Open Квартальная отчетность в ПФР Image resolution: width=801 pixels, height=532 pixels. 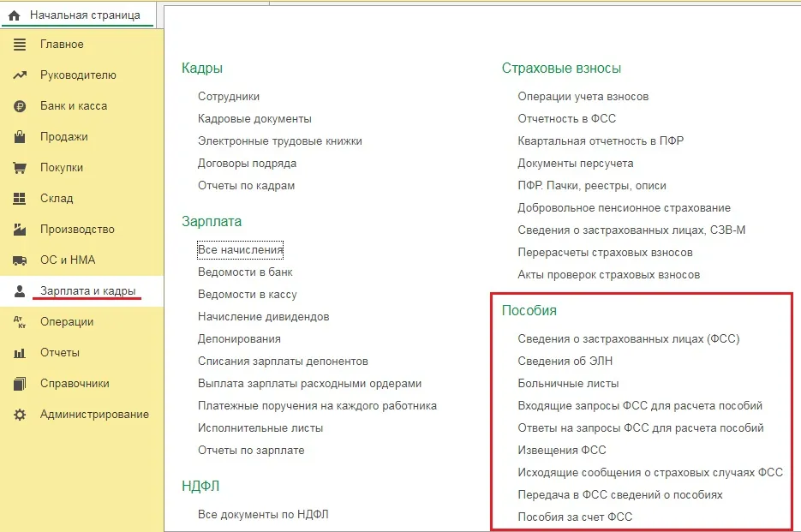601,141
